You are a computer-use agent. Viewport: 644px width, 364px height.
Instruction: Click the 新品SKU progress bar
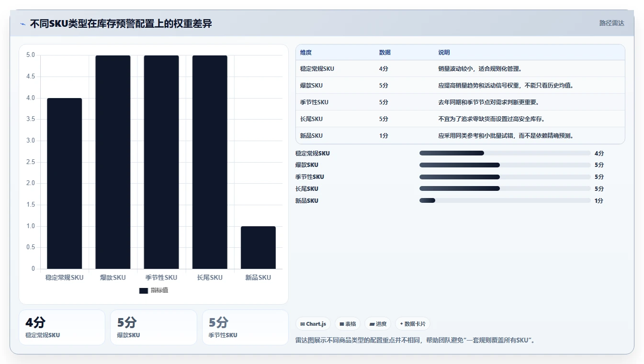tap(505, 200)
